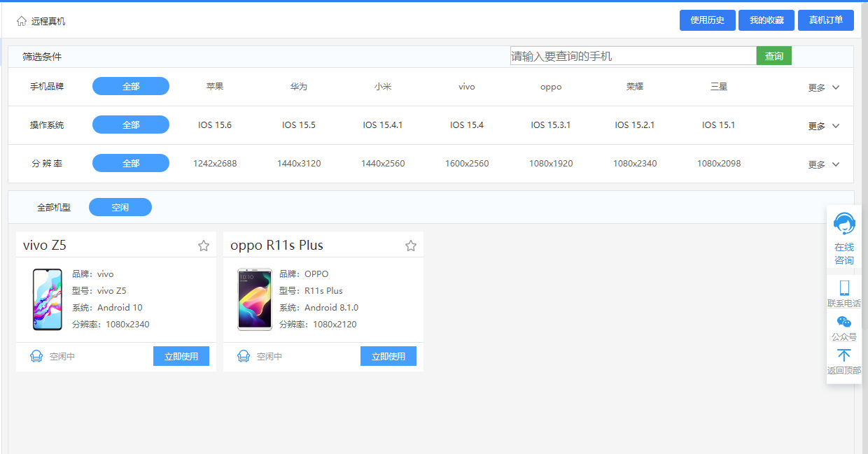The image size is (868, 454).
Task: Filter resolution by 1440x2560
Action: (383, 164)
